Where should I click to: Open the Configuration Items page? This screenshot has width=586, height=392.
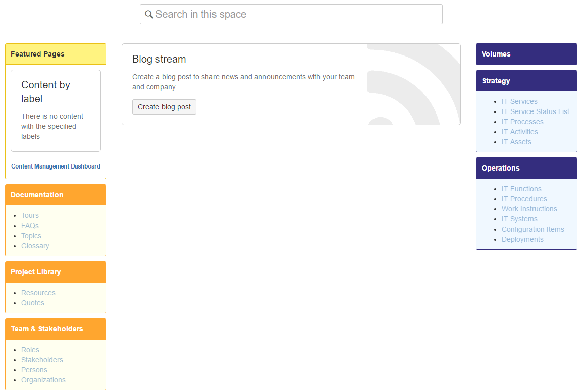point(533,229)
